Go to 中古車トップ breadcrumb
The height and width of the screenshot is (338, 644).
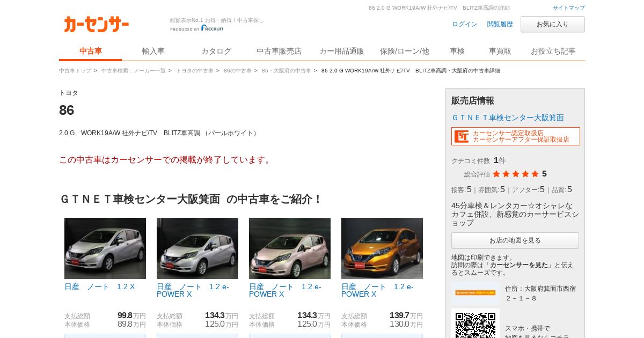pyautogui.click(x=75, y=71)
